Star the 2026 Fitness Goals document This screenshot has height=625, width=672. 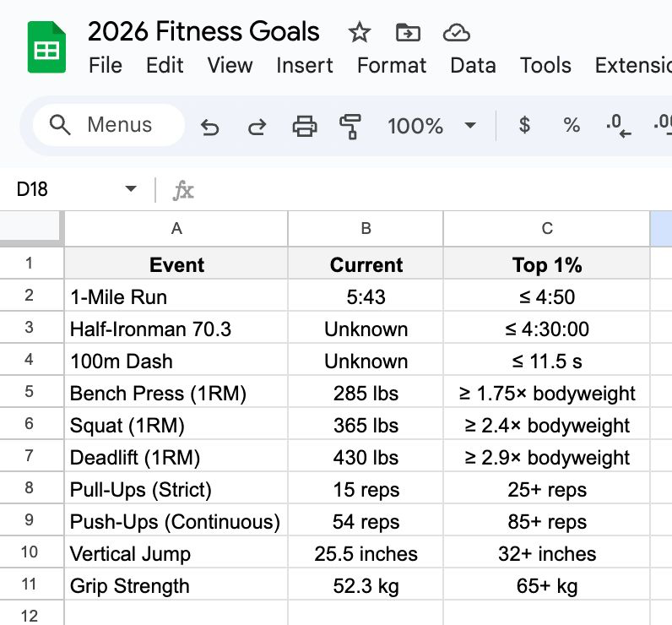359,33
